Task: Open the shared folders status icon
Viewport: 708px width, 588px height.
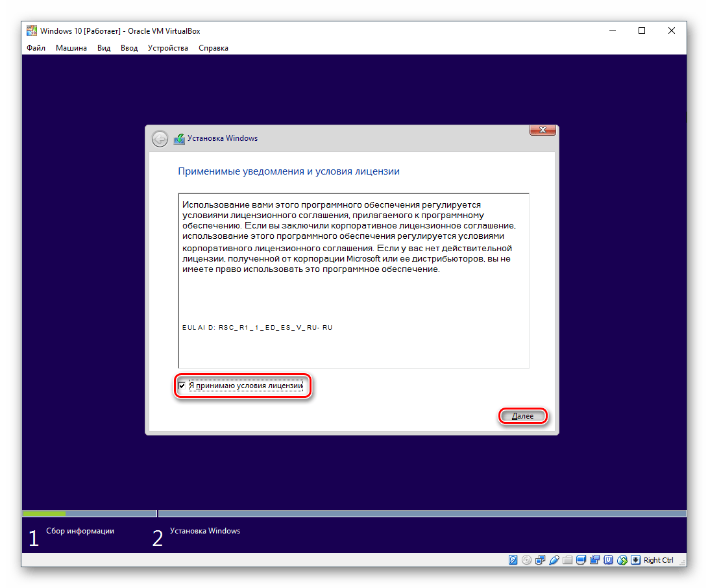Action: [568, 560]
